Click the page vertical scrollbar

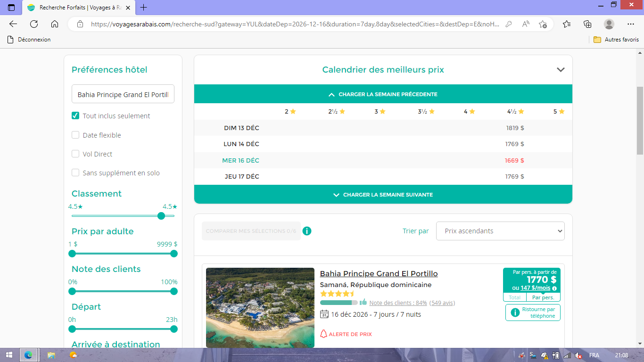point(640,121)
